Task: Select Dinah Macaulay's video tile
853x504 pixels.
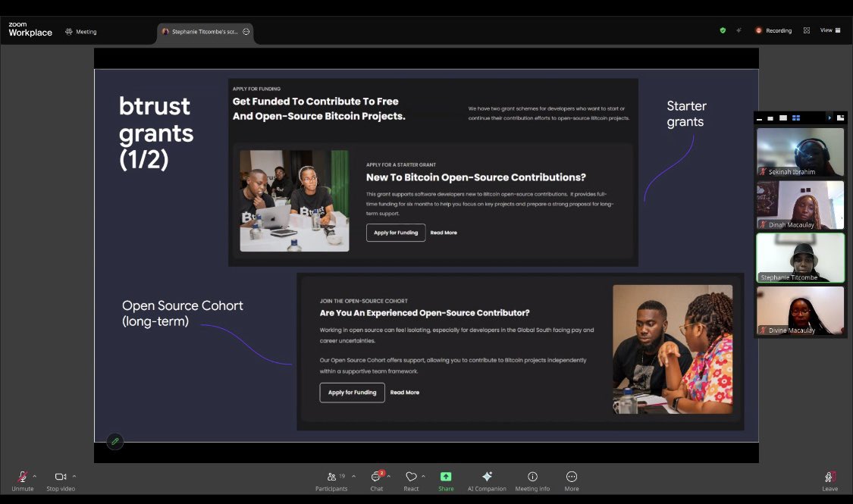Action: tap(800, 205)
